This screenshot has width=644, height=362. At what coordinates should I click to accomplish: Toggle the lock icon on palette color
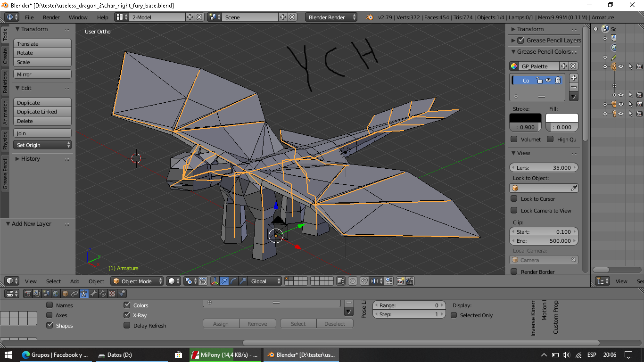[539, 81]
